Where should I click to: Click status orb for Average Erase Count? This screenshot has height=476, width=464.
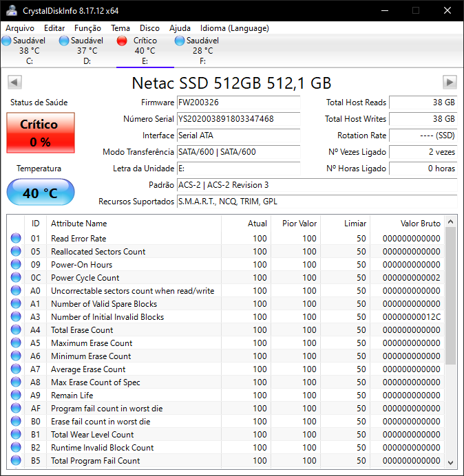tap(16, 369)
